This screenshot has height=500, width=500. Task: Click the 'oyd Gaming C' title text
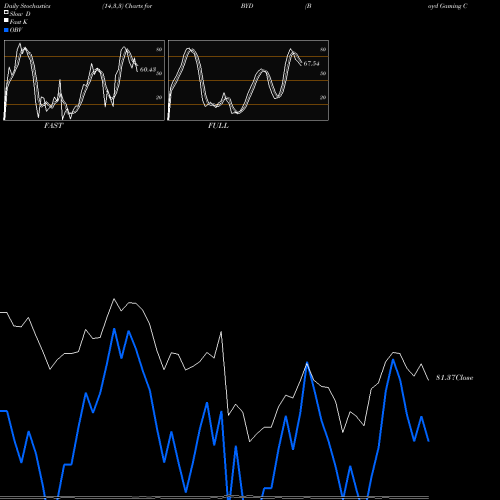tap(448, 6)
